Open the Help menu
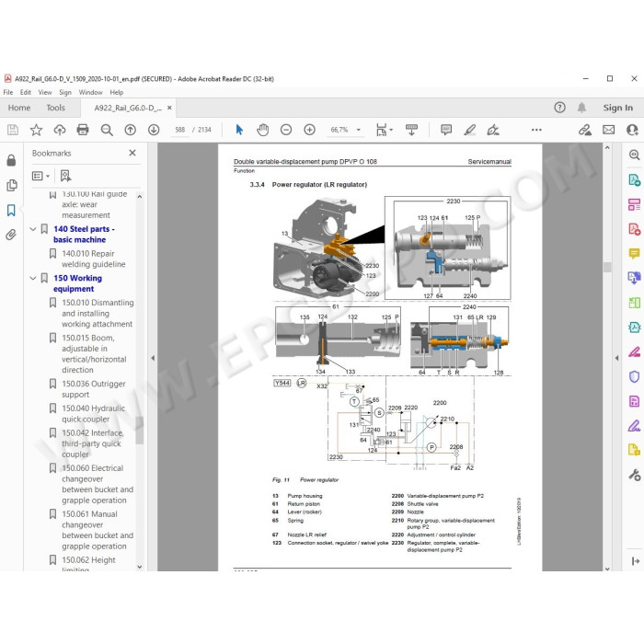 (117, 92)
